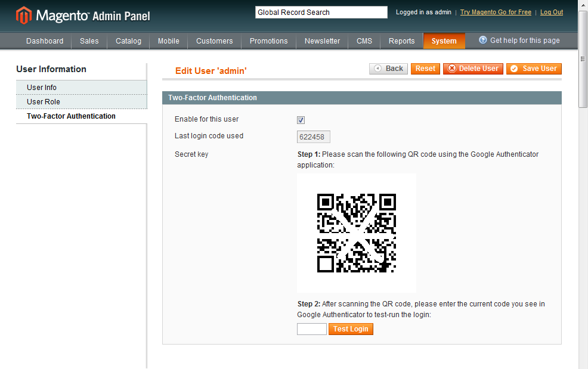Image resolution: width=588 pixels, height=369 pixels.
Task: Click the Log Out link
Action: pyautogui.click(x=552, y=12)
